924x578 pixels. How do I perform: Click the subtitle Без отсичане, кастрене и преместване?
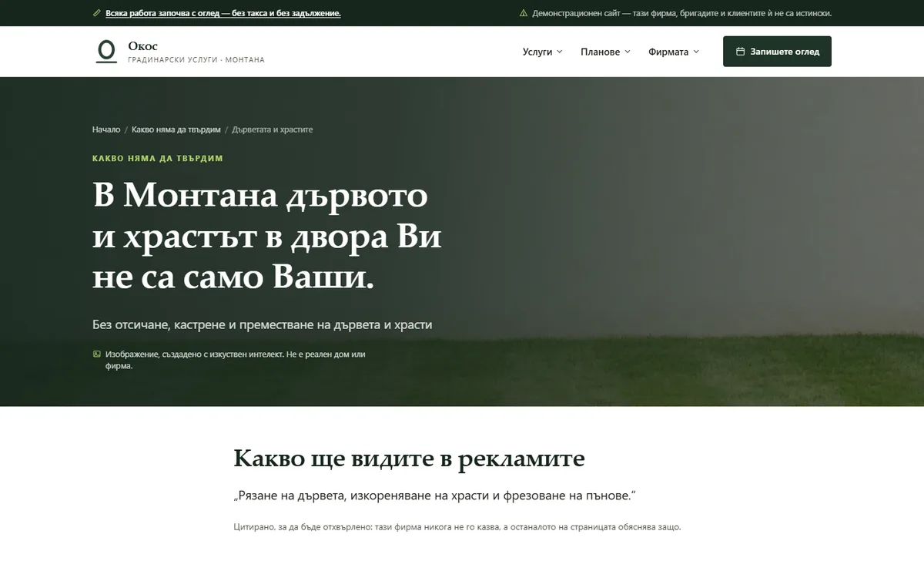coord(263,324)
